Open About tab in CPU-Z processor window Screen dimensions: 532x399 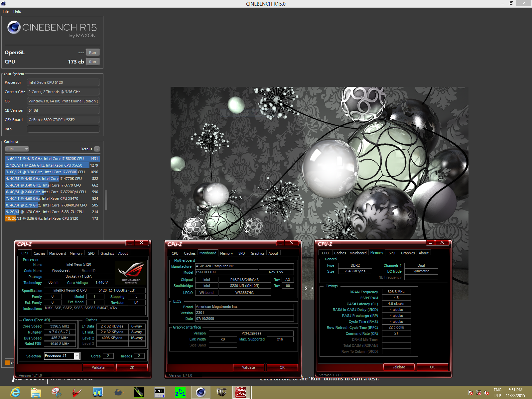click(123, 253)
